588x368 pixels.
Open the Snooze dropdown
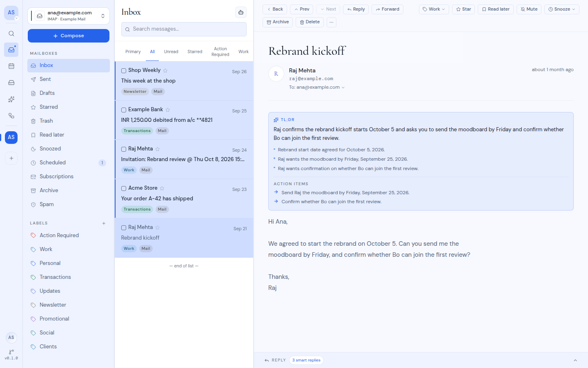(x=562, y=9)
